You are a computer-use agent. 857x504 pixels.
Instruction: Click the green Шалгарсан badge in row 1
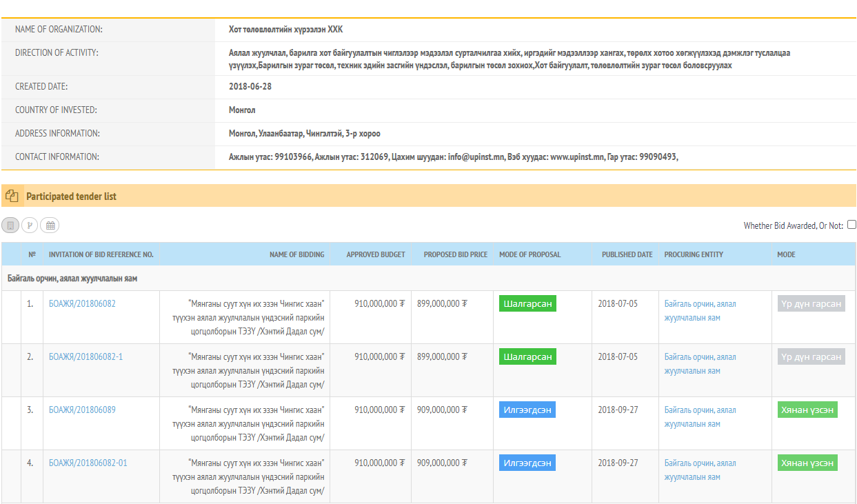(527, 304)
